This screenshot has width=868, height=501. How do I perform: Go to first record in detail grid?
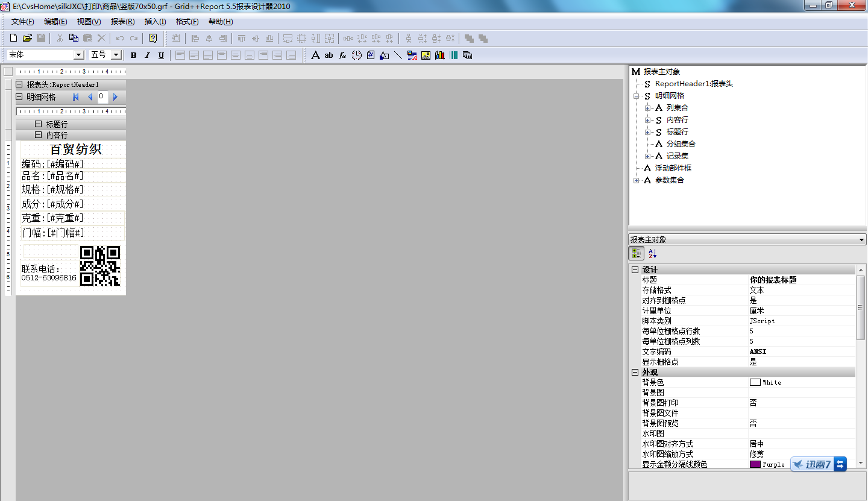click(76, 97)
